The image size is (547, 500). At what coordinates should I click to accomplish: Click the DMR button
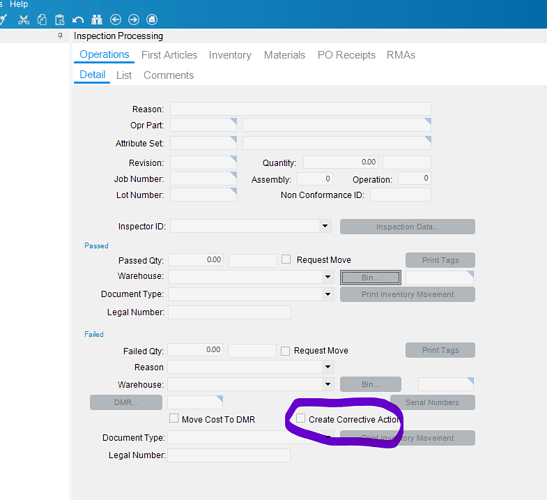[x=126, y=402]
